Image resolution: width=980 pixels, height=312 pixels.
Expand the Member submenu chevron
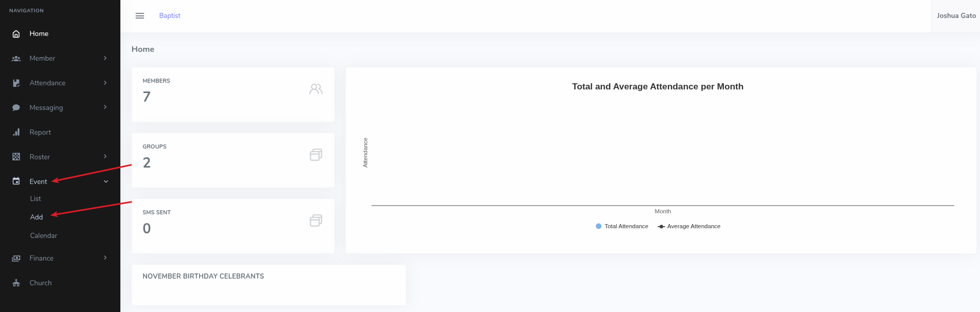click(x=105, y=58)
